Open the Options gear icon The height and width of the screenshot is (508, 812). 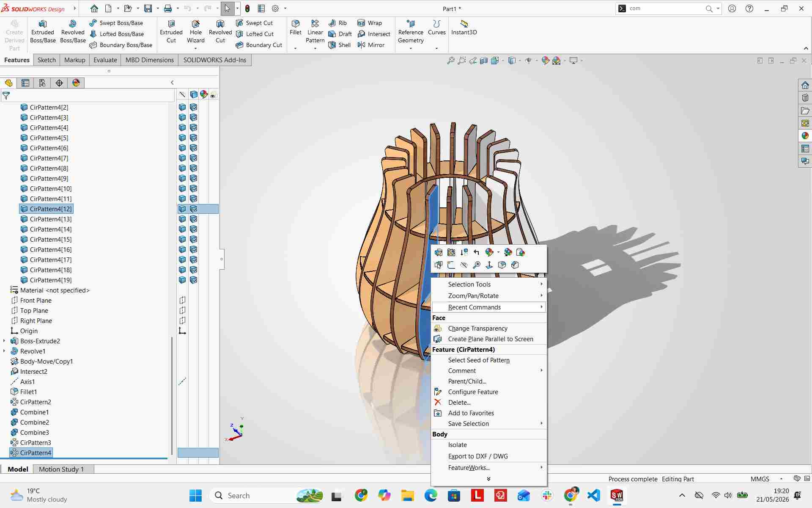click(275, 8)
